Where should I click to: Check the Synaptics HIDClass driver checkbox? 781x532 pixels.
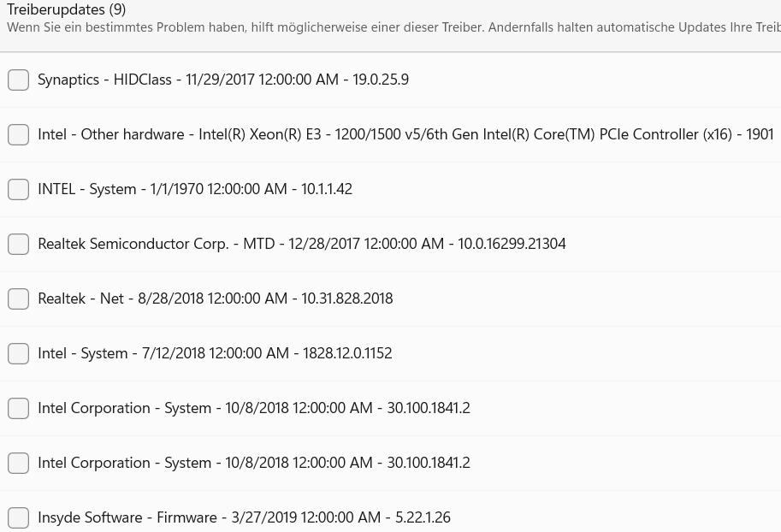18,80
